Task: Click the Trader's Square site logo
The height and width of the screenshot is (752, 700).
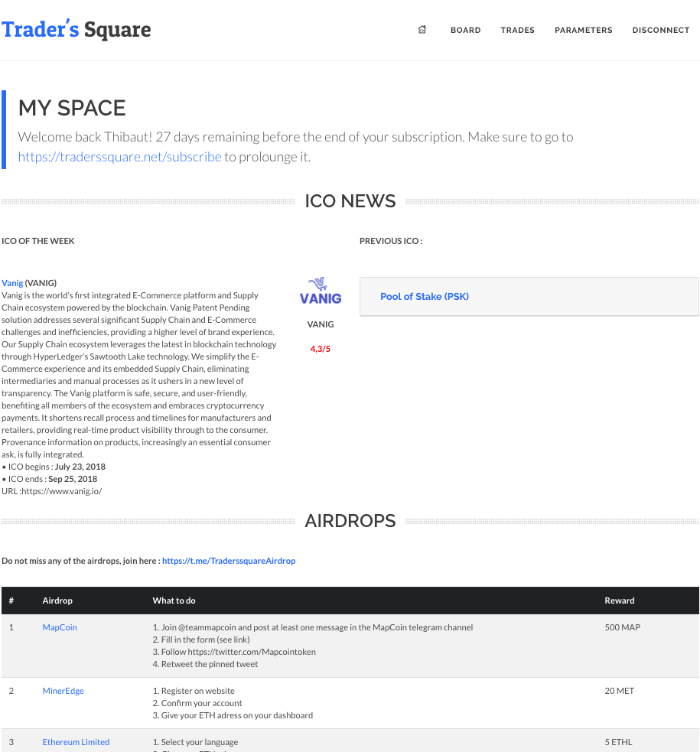Action: pyautogui.click(x=77, y=30)
